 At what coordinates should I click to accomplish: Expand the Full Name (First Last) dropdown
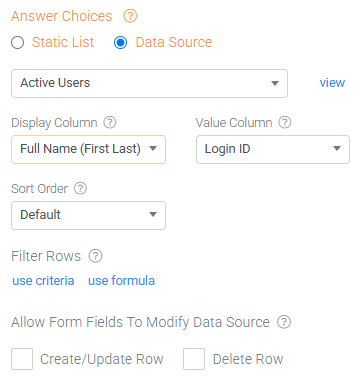88,149
